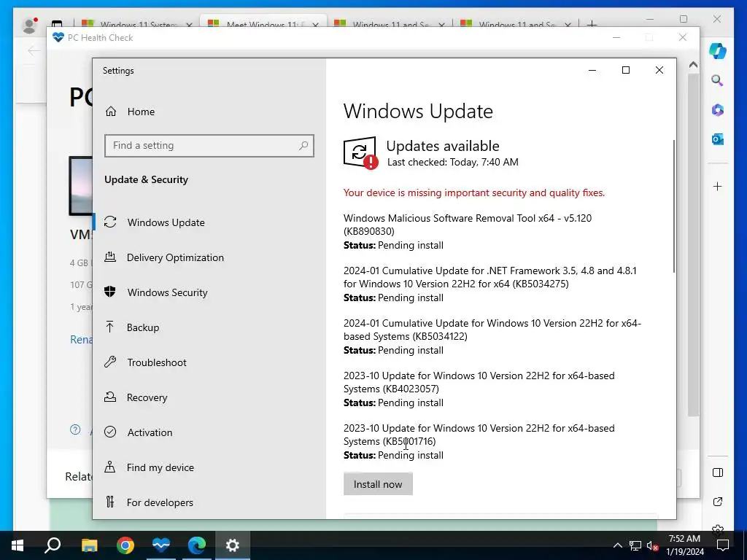Open search icon in Edge sidebar
This screenshot has width=747, height=560.
pos(718,80)
